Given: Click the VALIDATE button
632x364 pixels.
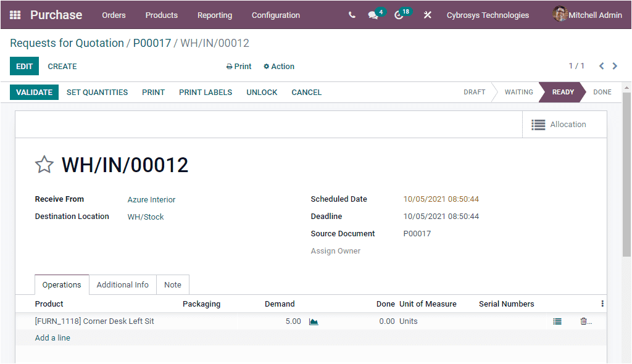Looking at the screenshot, I should (x=34, y=92).
